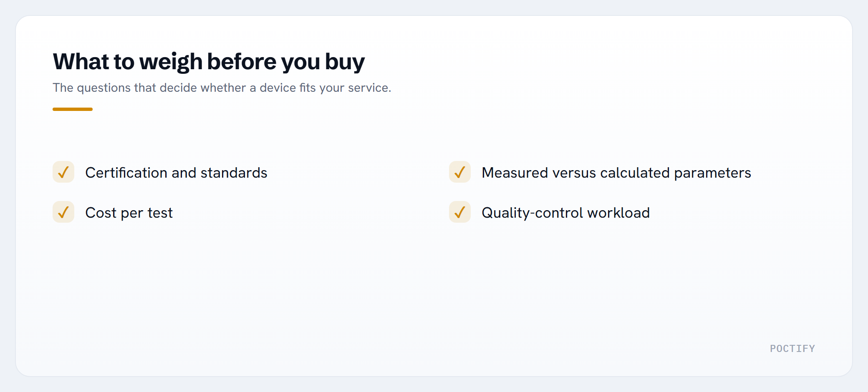Click the subtitle about questions that decide fit
Image resolution: width=868 pixels, height=392 pixels.
(x=222, y=88)
